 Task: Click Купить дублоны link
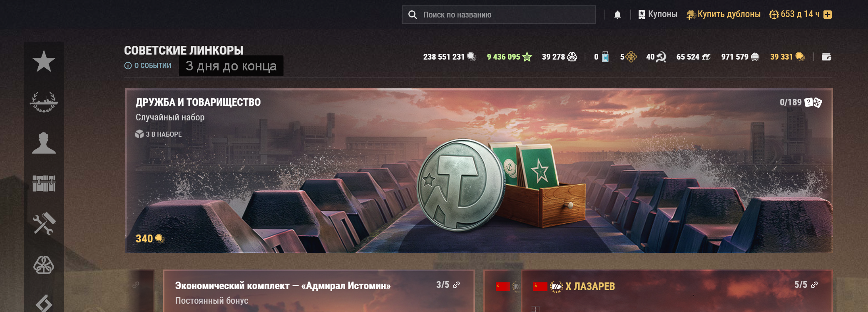coord(724,14)
